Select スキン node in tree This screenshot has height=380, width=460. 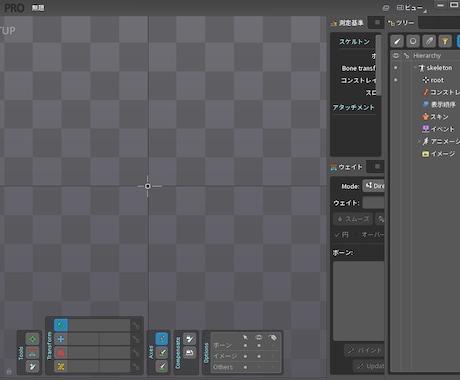click(x=435, y=117)
